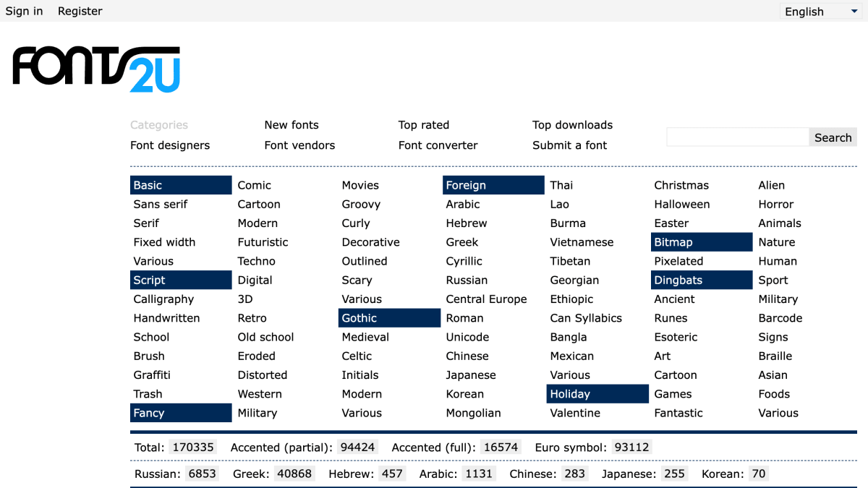The height and width of the screenshot is (488, 868).
Task: Select the Categories menu item
Action: 158,125
